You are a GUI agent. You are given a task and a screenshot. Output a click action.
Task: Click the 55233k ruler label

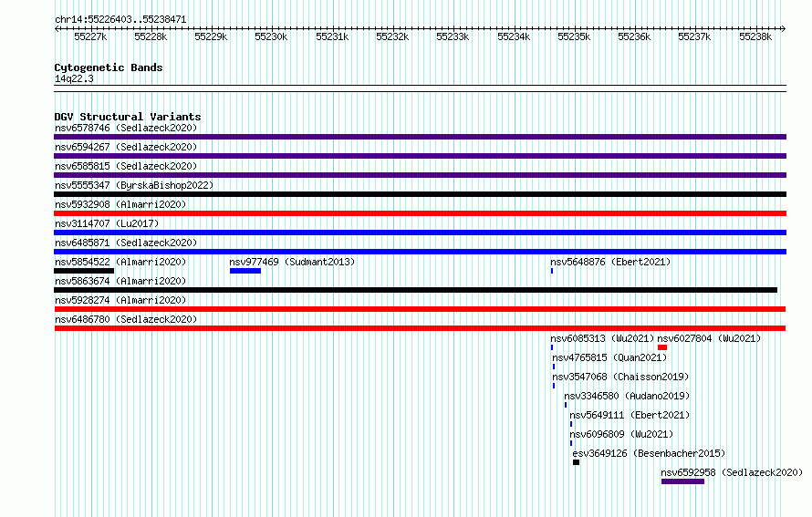point(453,36)
